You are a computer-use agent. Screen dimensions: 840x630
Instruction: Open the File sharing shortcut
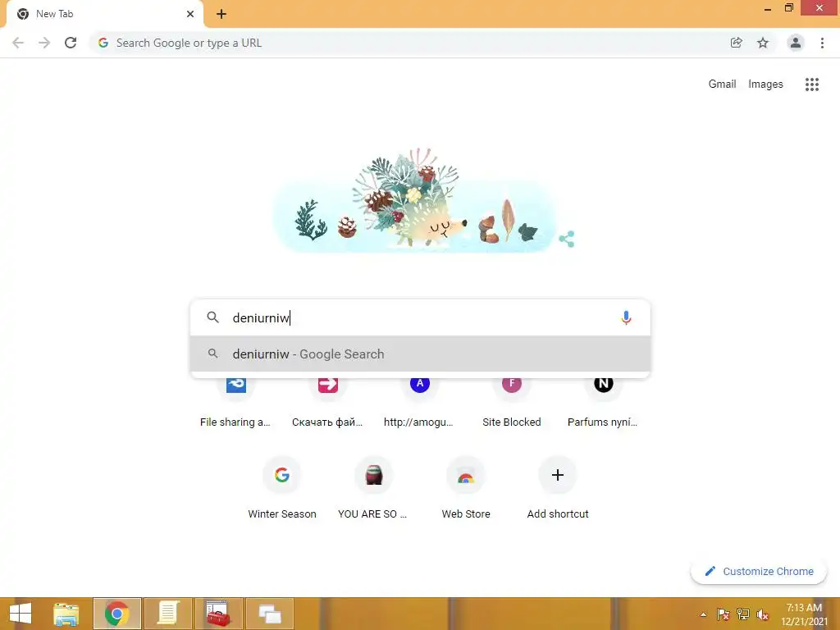tap(235, 402)
